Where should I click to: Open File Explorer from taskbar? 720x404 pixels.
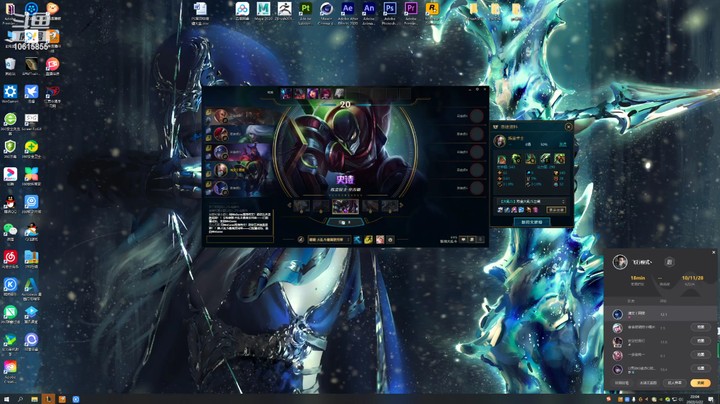click(34, 399)
